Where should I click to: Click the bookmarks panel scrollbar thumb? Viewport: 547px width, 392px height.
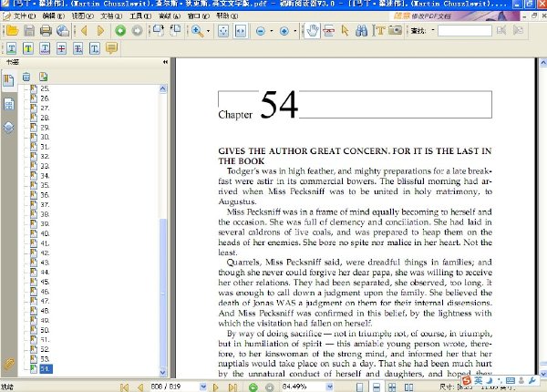point(163,293)
